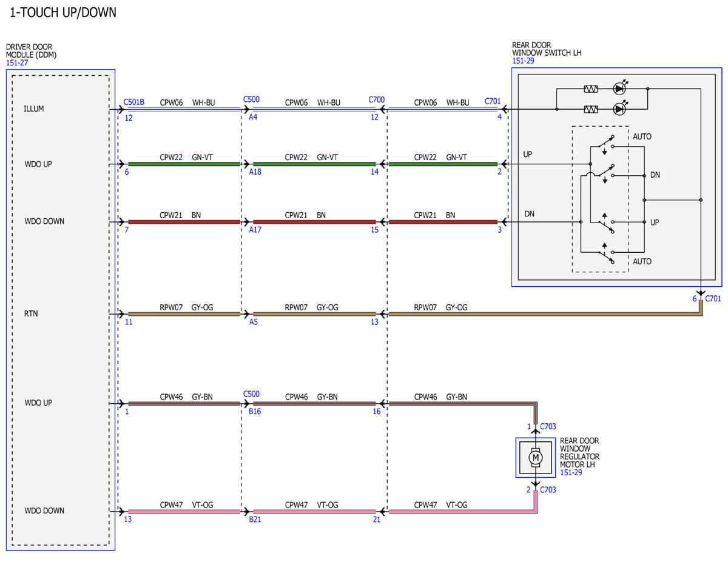
Task: Select connector label C700
Action: pos(377,99)
